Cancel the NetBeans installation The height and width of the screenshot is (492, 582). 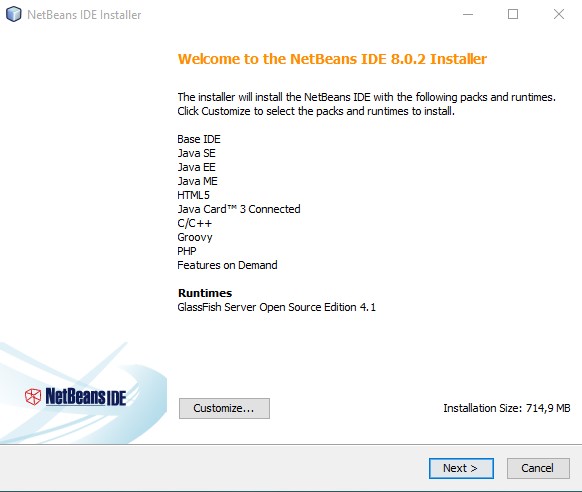[538, 468]
